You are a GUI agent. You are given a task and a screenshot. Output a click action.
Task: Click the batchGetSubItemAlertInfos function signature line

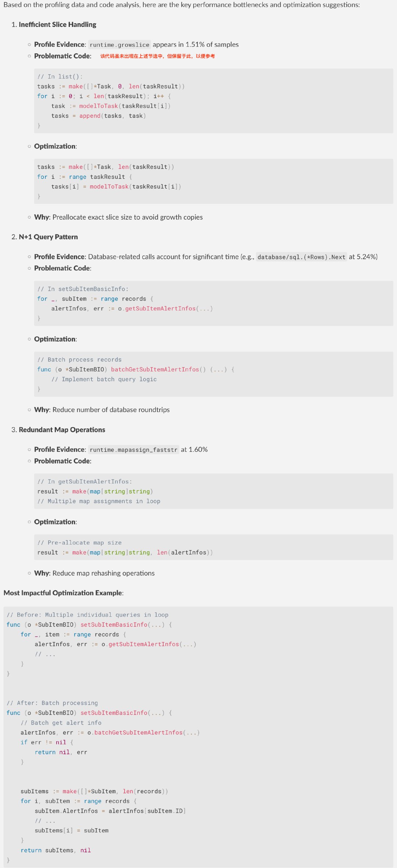point(136,369)
